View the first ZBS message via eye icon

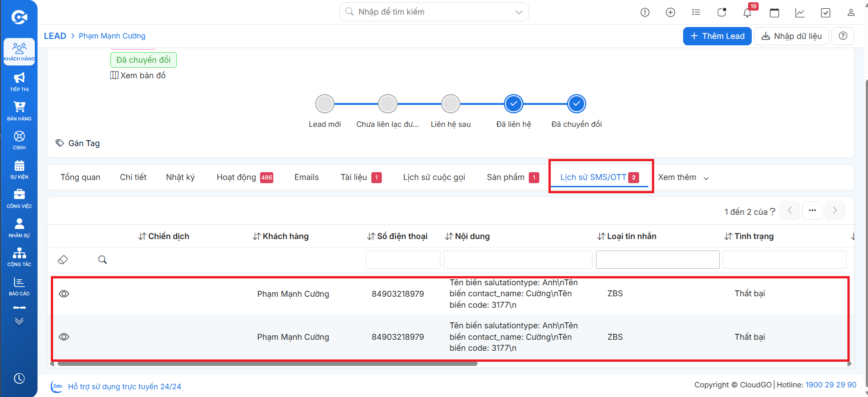tap(64, 294)
